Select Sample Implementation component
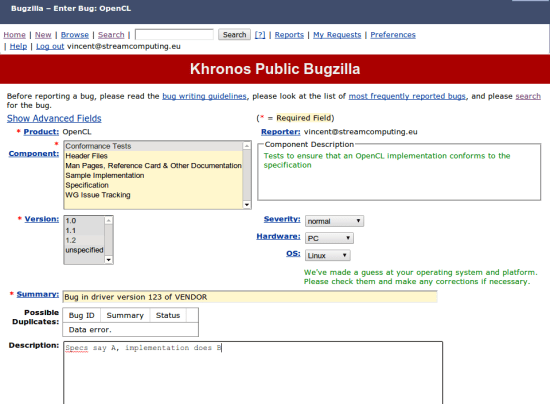 click(x=153, y=175)
